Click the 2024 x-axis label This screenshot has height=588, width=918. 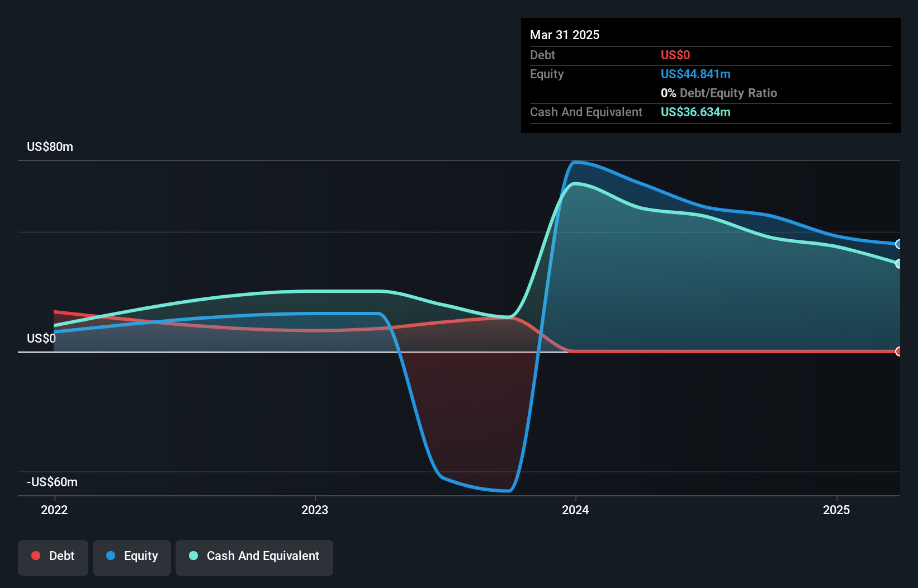(575, 510)
